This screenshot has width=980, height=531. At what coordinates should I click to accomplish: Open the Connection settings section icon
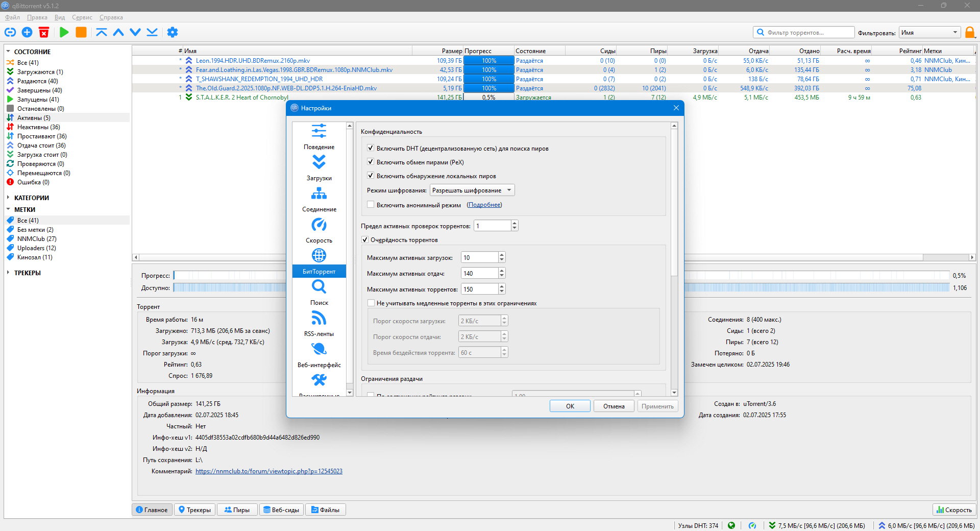pos(319,194)
